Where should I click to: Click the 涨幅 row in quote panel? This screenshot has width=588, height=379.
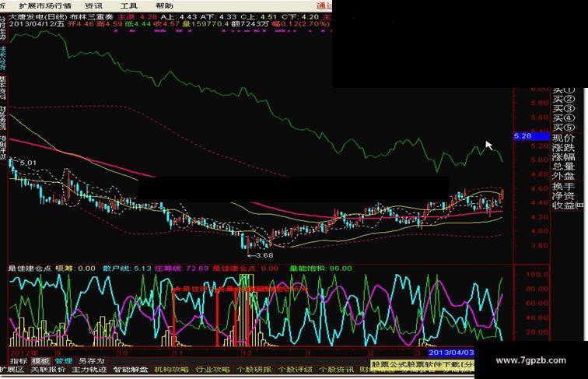pos(564,157)
